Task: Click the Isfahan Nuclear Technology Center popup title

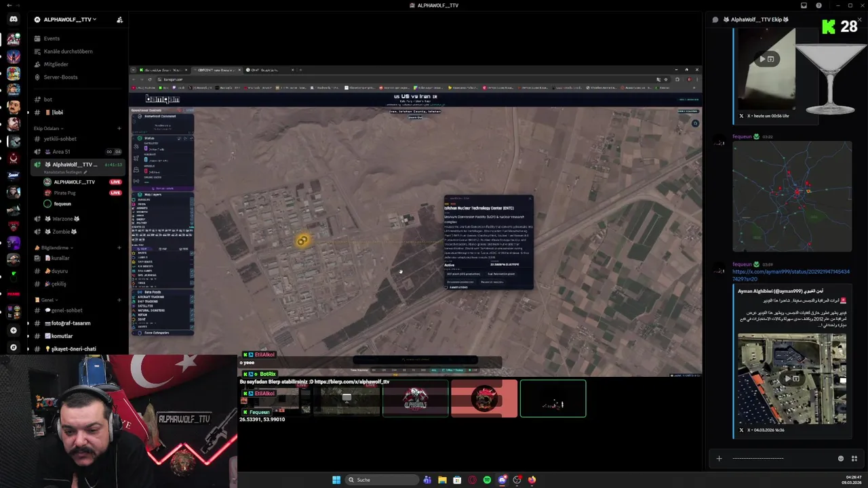Action: 479,208
